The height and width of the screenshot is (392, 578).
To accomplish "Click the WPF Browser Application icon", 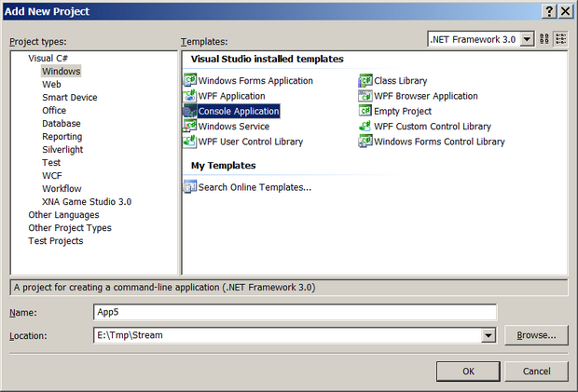I will (x=365, y=96).
